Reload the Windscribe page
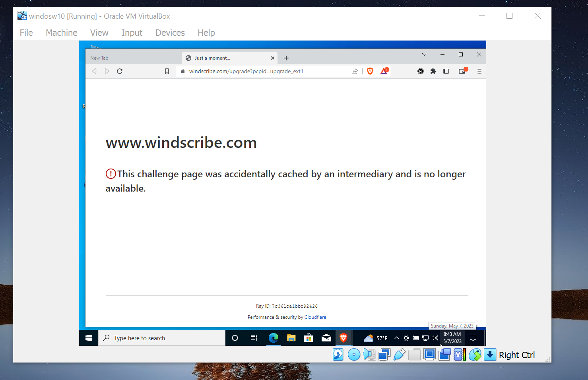This screenshot has height=380, width=588. click(x=120, y=71)
